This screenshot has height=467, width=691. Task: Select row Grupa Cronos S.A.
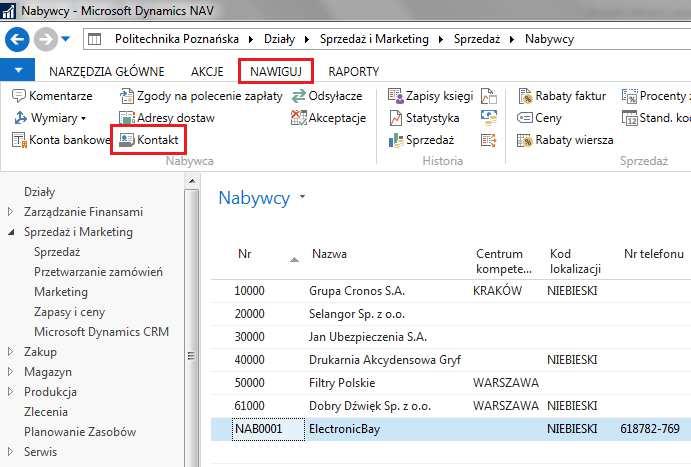[x=451, y=291]
